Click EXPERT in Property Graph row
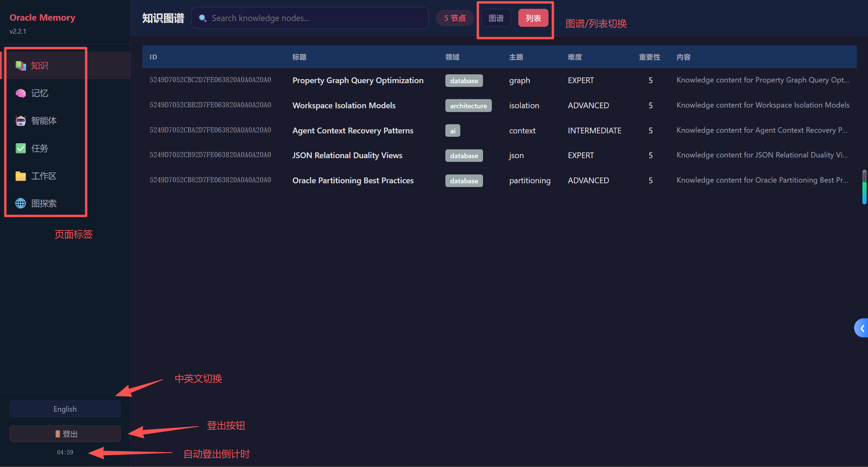The width and height of the screenshot is (868, 467). pyautogui.click(x=581, y=80)
